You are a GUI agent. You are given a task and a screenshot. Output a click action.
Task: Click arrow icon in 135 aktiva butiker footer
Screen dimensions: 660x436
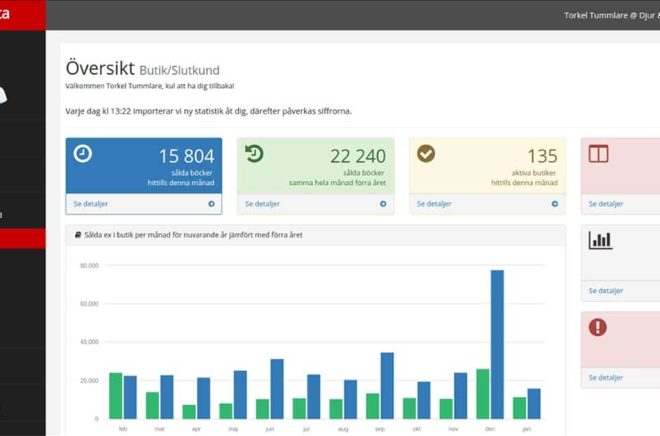[x=555, y=204]
